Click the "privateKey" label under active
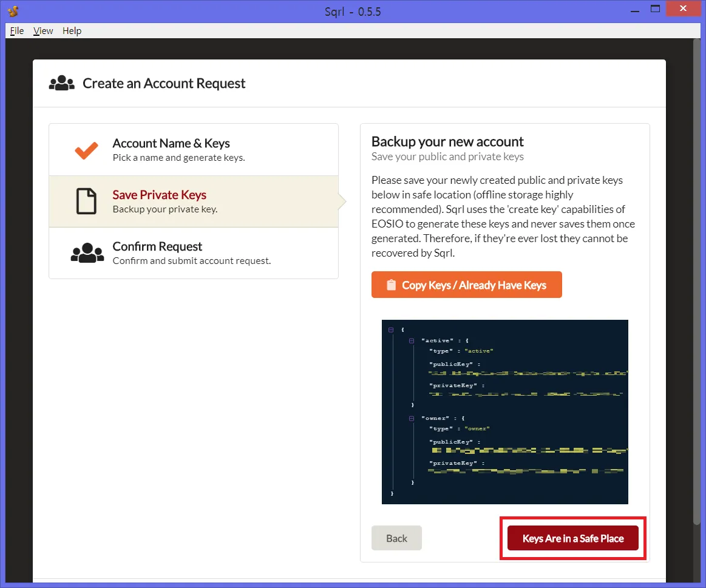This screenshot has height=588, width=706. pyautogui.click(x=453, y=385)
